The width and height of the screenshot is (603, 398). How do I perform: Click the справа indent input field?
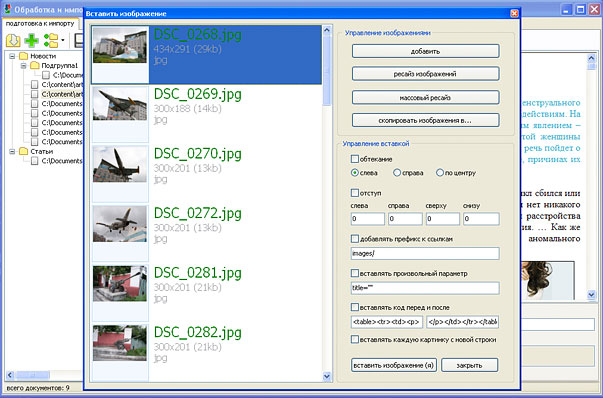click(405, 219)
